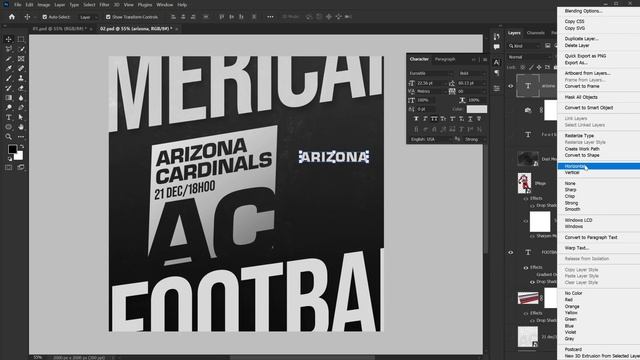The width and height of the screenshot is (640, 360).
Task: Switch to the first document tab
Action: tap(60, 29)
